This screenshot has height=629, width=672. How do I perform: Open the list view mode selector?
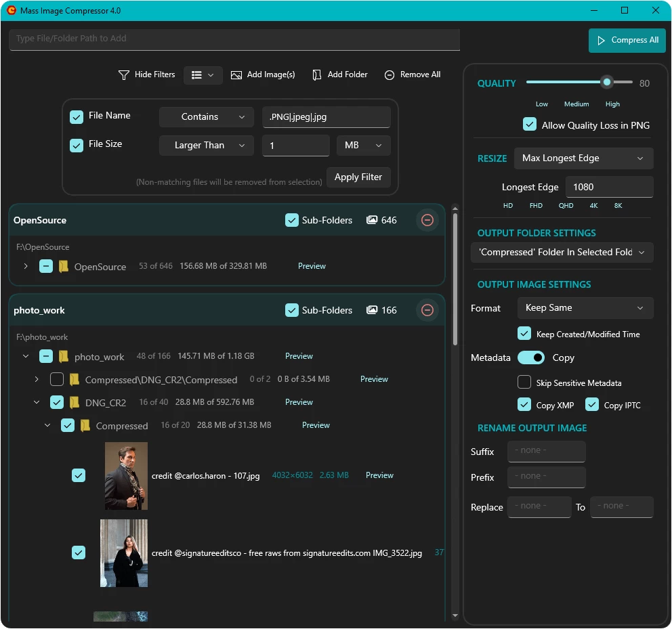click(x=203, y=75)
